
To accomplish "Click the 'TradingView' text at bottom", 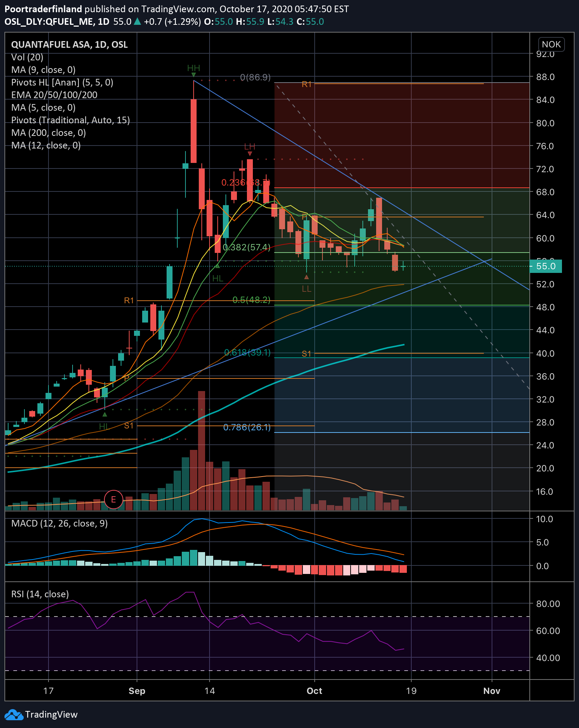I will click(x=51, y=714).
